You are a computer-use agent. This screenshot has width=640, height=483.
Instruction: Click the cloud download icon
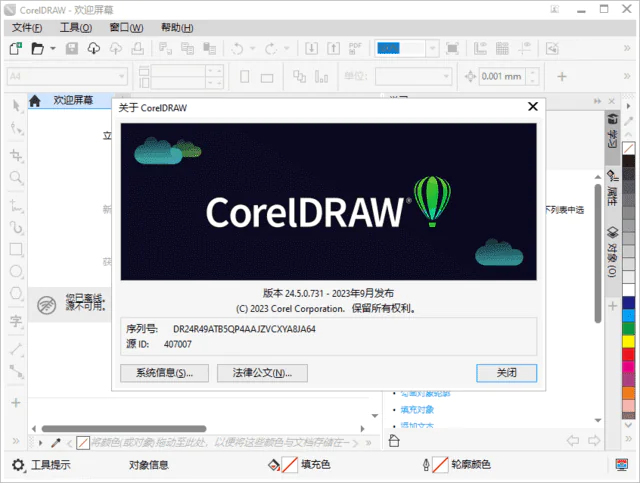coord(94,49)
